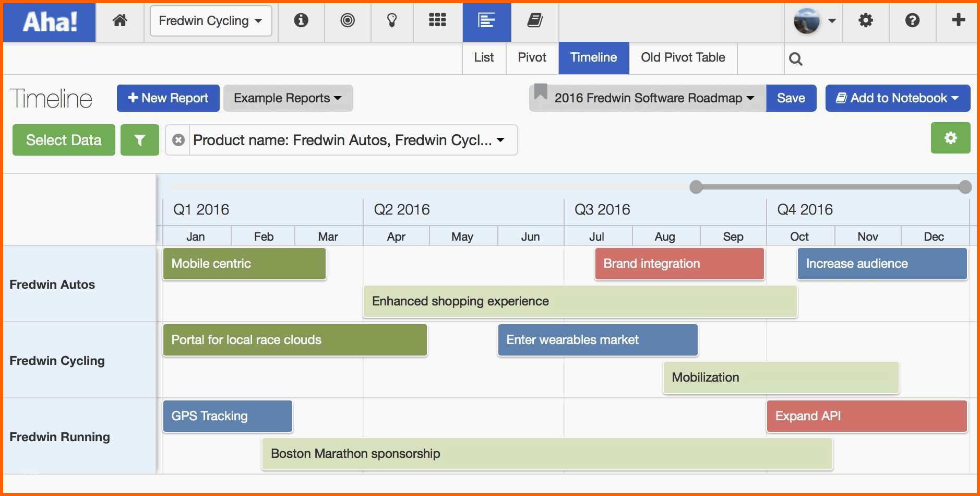980x496 pixels.
Task: Open the Fredwin Cycling product dropdown
Action: (211, 21)
